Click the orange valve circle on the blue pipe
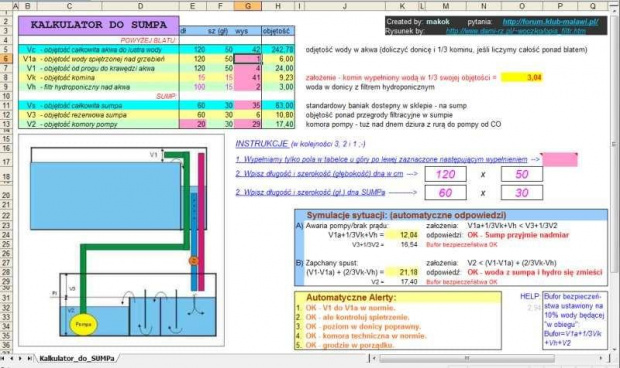Screen dimensions: 620x368 point(193,260)
